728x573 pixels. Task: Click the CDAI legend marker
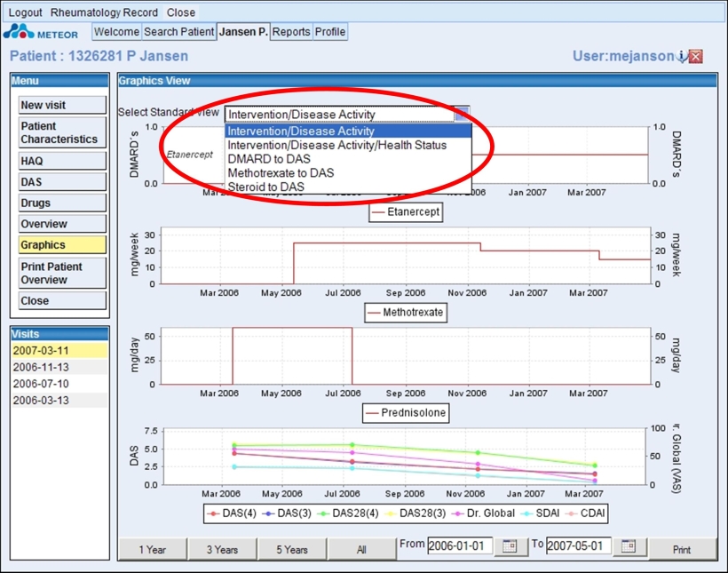571,513
